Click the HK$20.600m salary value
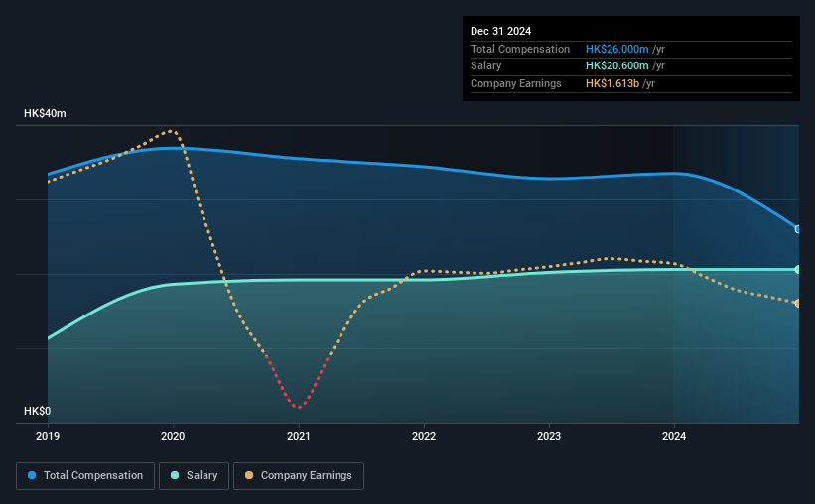 tap(617, 66)
